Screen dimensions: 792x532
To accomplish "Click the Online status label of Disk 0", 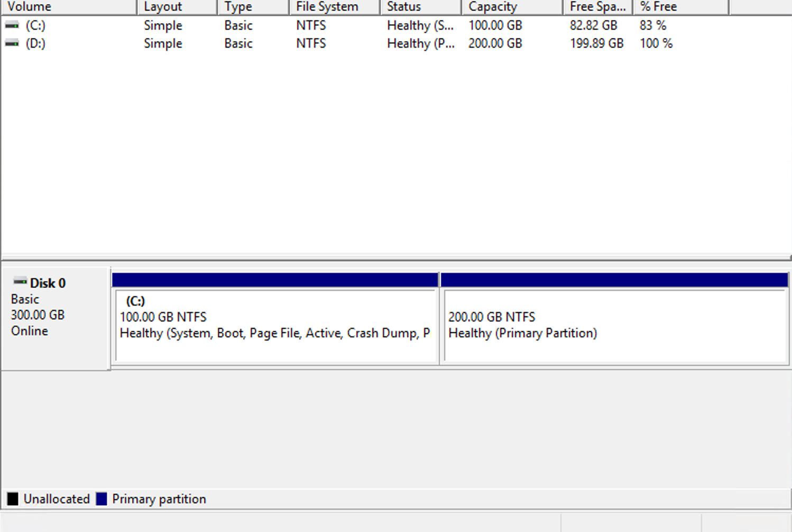I will pyautogui.click(x=29, y=331).
